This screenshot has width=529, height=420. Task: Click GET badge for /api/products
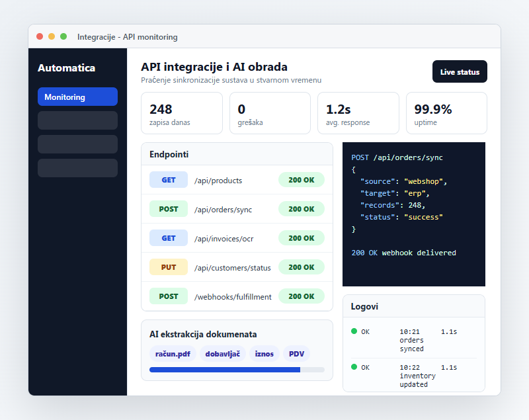(169, 180)
